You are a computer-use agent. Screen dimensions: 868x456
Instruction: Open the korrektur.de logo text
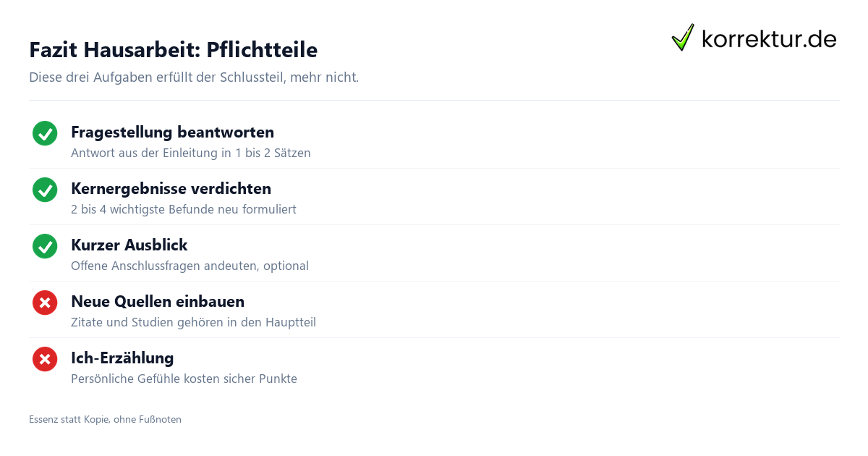click(769, 38)
